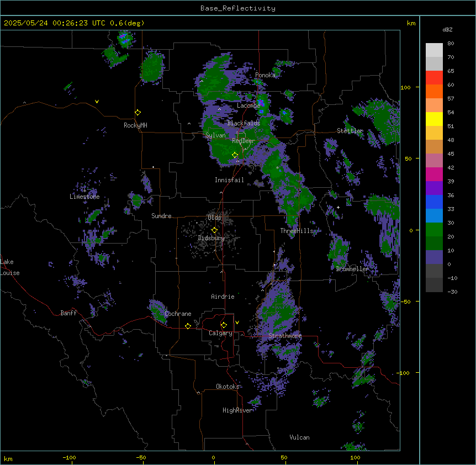Click the -100 tick on the bottom axis

[70, 457]
